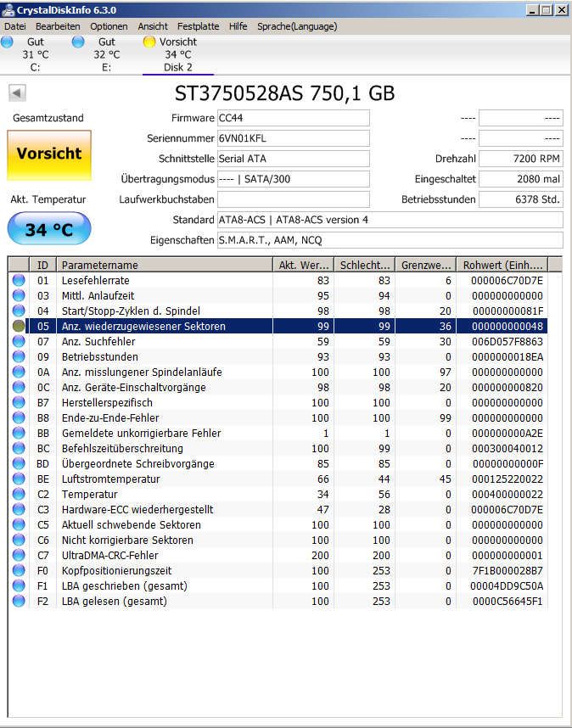Click status orb of Start/Stopp-Zyklen row

point(19,311)
